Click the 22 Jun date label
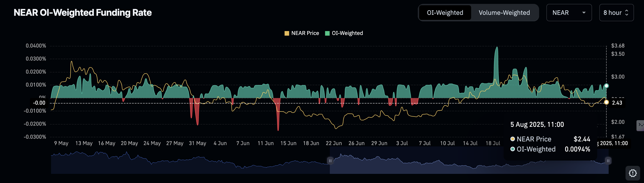This screenshot has height=183, width=644. click(334, 143)
